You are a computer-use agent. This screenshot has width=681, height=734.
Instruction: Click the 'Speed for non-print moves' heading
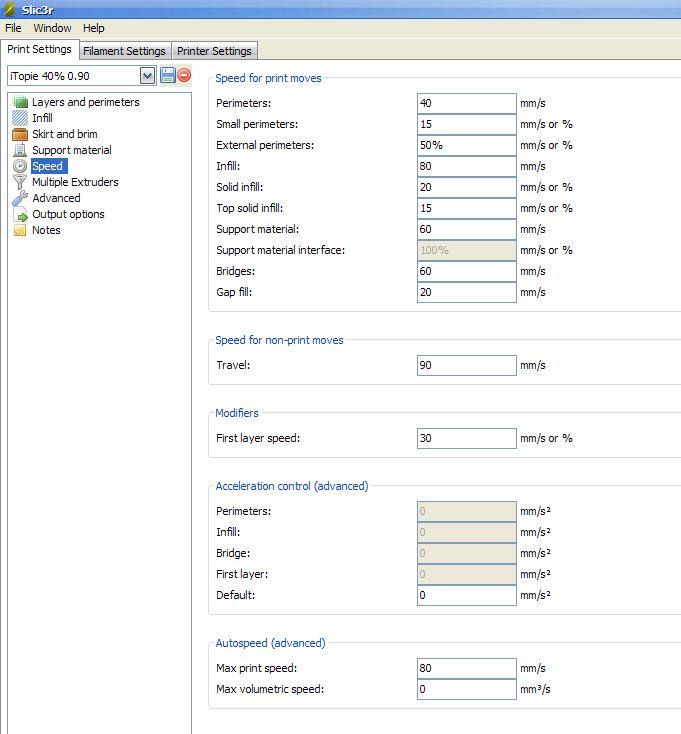[279, 340]
